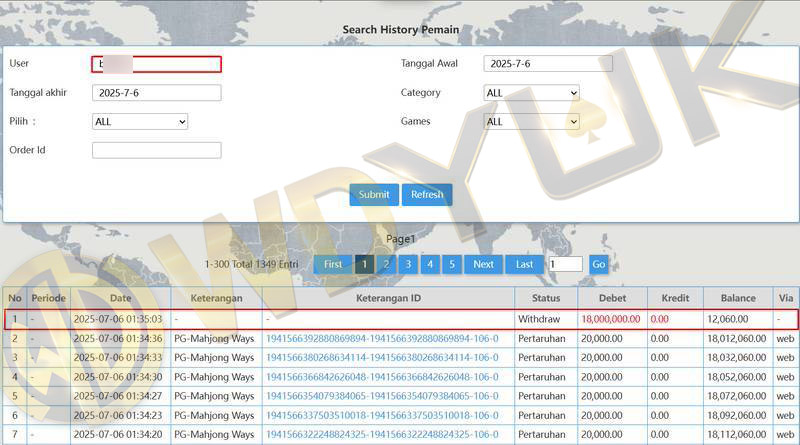The image size is (800, 445).
Task: Click balance 18,032,060.00
Action: [x=736, y=358]
